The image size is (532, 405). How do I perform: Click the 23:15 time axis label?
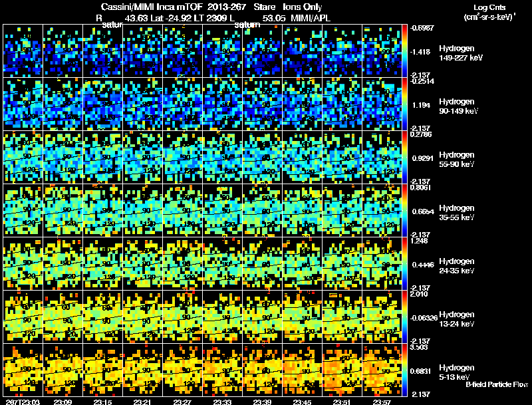(103, 402)
